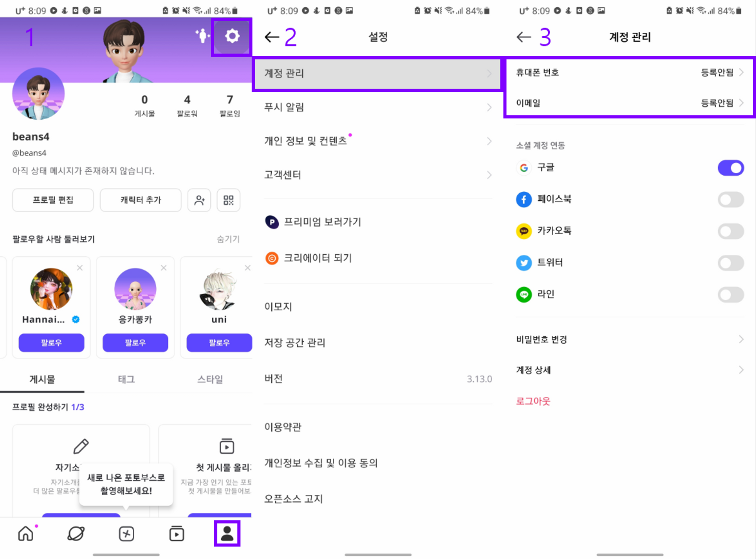Go to the home tab icon
The width and height of the screenshot is (756, 559).
point(26,533)
